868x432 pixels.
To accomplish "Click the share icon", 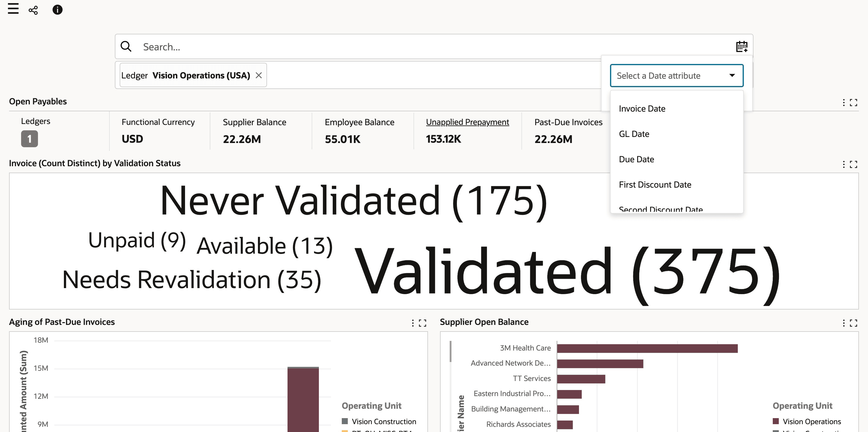I will pyautogui.click(x=33, y=10).
